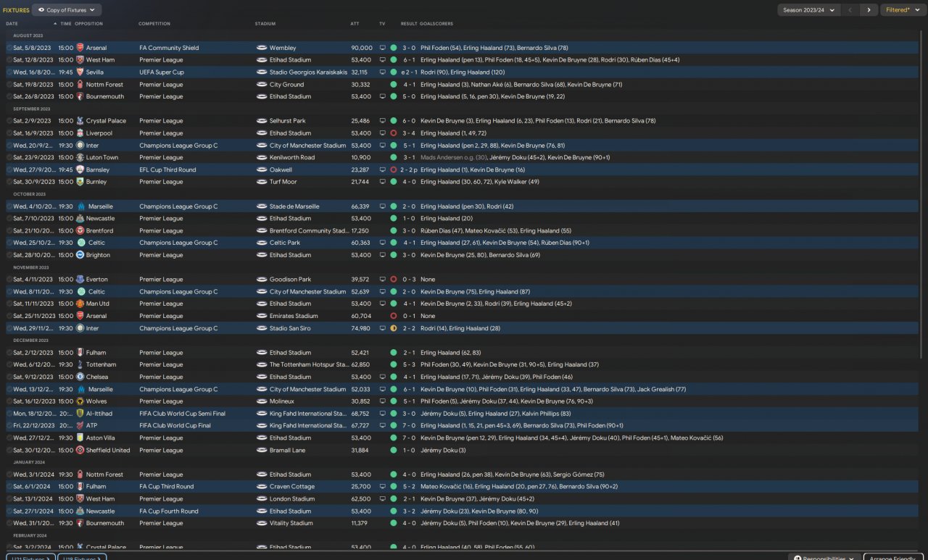Open the UEFA Super Cup competition link
The width and height of the screenshot is (928, 560).
pyautogui.click(x=162, y=72)
